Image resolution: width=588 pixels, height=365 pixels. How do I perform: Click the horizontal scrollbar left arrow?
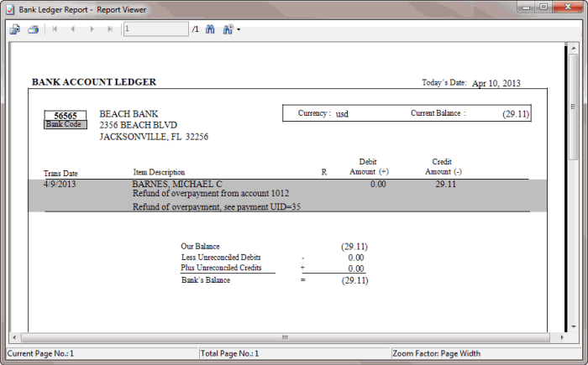coord(14,337)
